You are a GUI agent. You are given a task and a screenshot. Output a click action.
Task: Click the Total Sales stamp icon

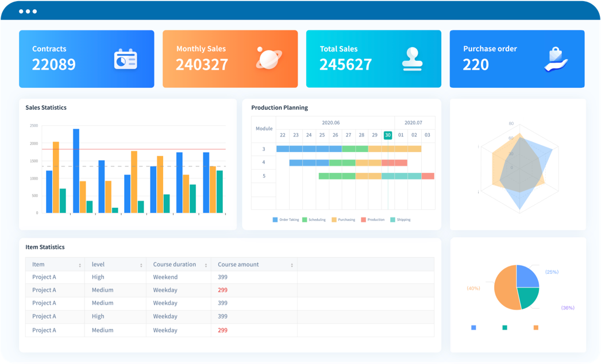[413, 57]
